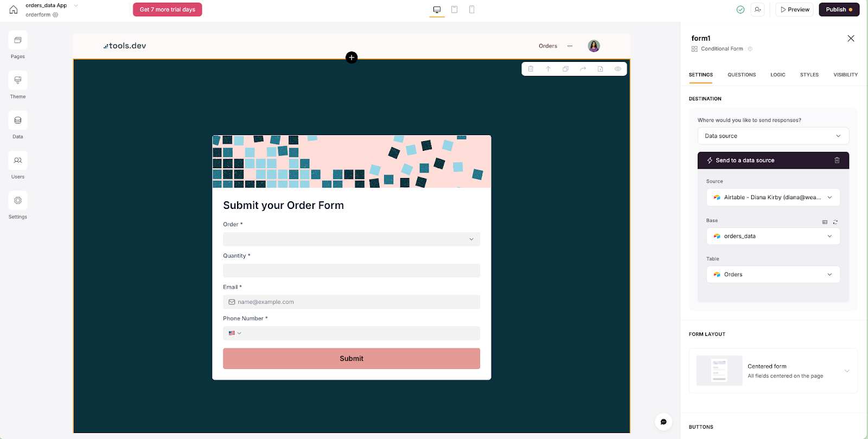The height and width of the screenshot is (439, 868).
Task: Click the form Submit button
Action: tap(352, 359)
